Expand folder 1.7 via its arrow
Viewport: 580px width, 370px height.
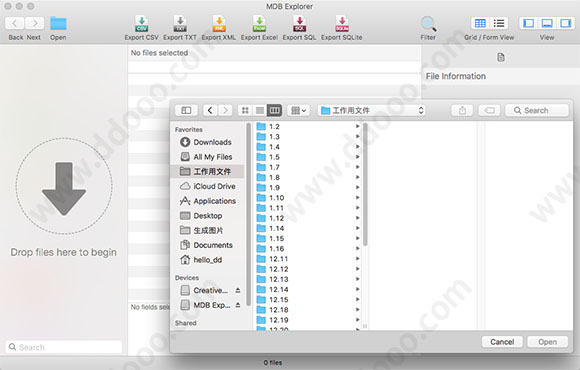coord(357,167)
